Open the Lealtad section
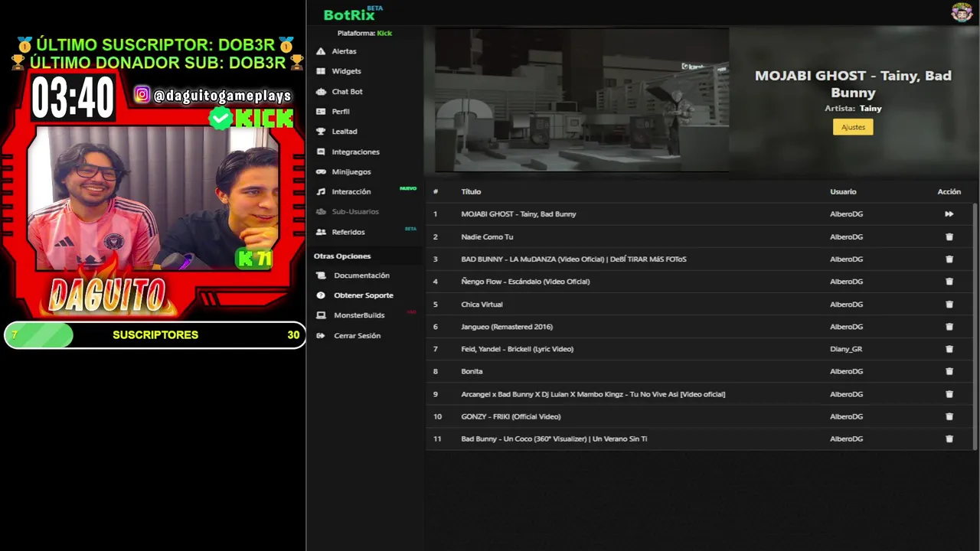 (345, 132)
